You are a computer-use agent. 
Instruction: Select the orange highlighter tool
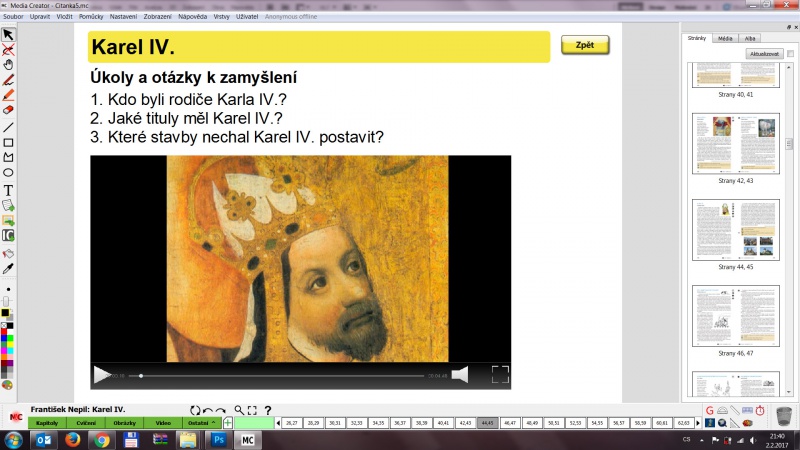tap(8, 95)
